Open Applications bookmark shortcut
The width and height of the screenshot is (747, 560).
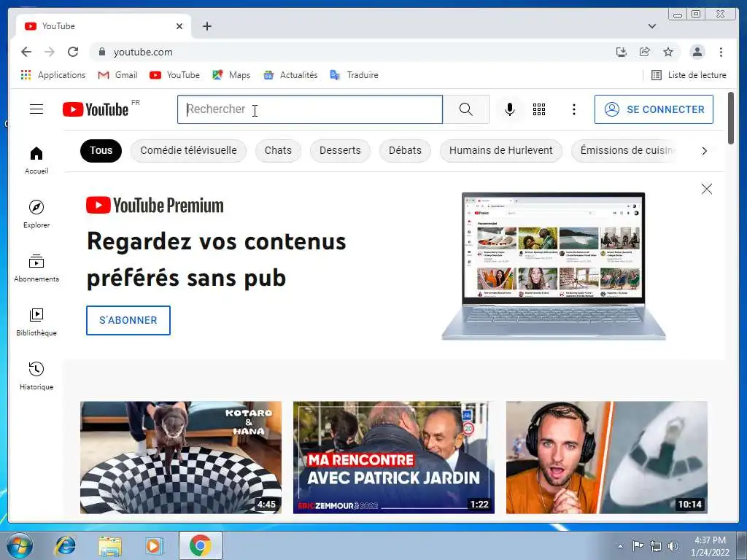coord(53,75)
